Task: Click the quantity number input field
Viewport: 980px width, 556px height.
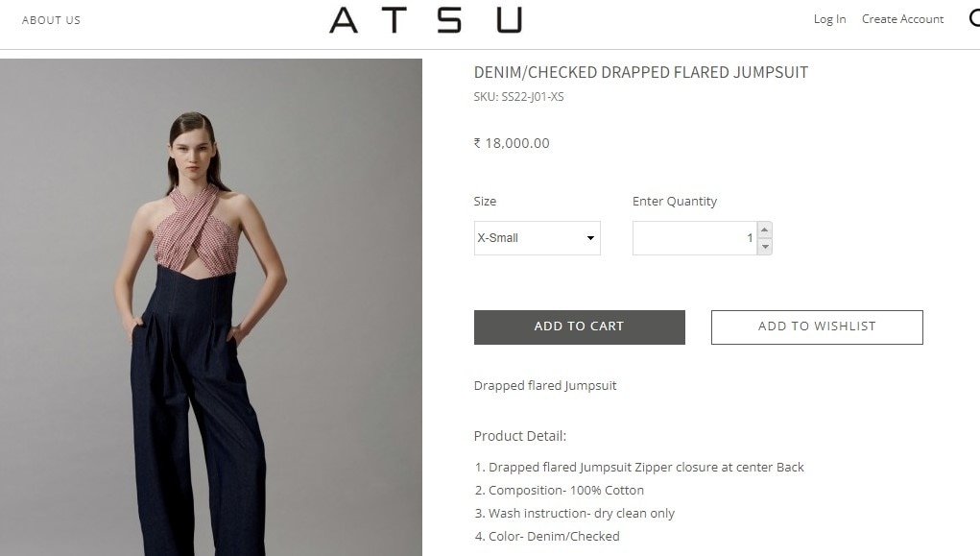Action: (694, 237)
